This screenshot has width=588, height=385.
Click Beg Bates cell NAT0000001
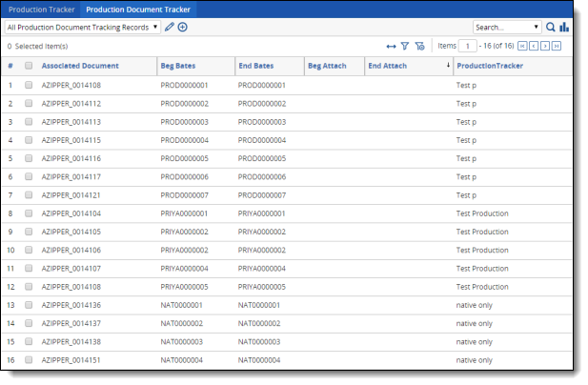[x=181, y=305]
